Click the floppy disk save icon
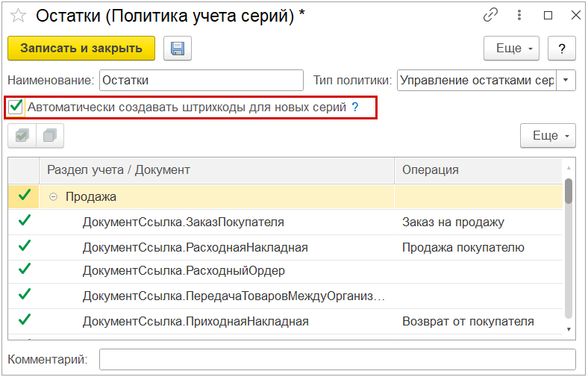 tap(178, 49)
